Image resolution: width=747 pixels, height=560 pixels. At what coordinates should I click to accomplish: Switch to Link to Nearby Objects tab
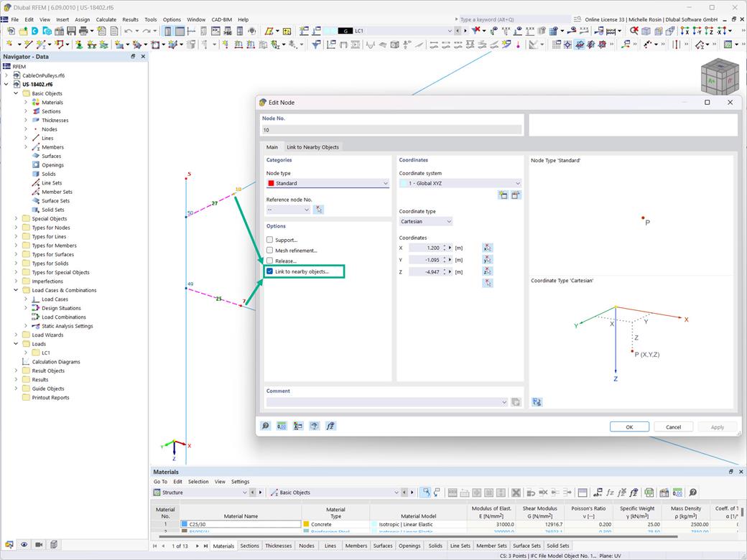(x=312, y=147)
